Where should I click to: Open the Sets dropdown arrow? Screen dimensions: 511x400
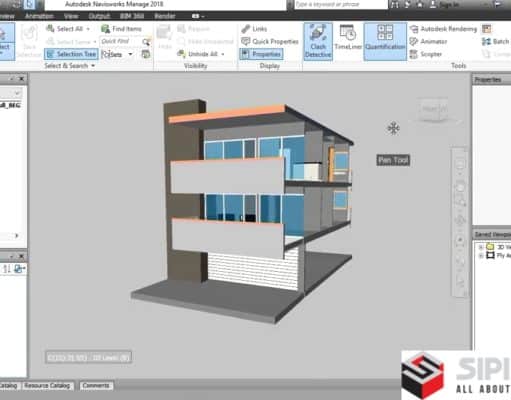tap(130, 54)
